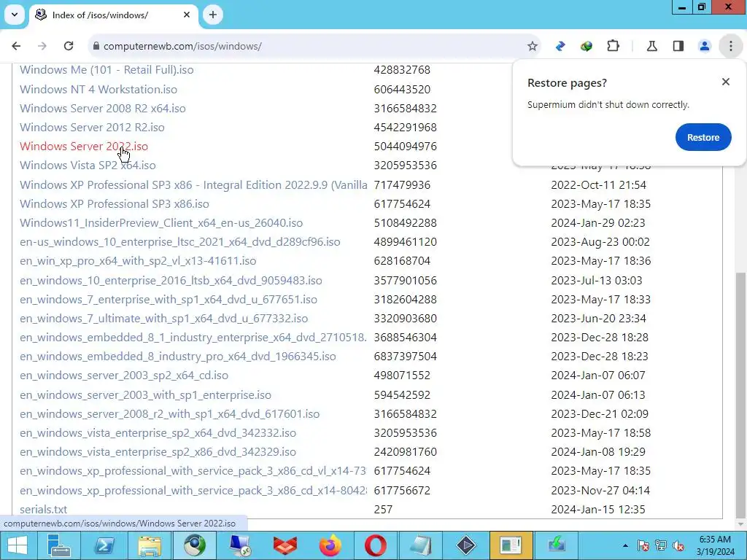Open a new browser tab
The image size is (747, 560).
point(212,15)
